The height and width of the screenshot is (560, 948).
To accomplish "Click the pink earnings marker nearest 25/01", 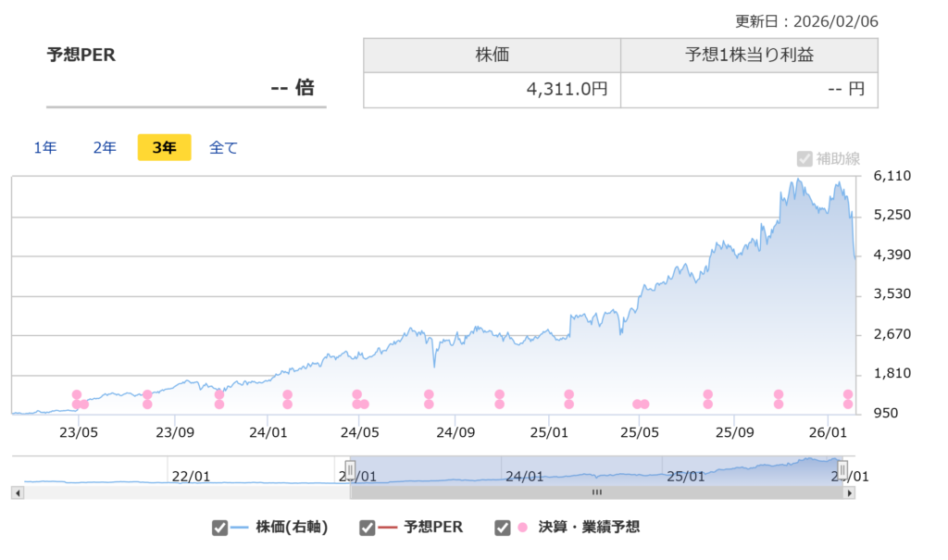I will [x=568, y=399].
